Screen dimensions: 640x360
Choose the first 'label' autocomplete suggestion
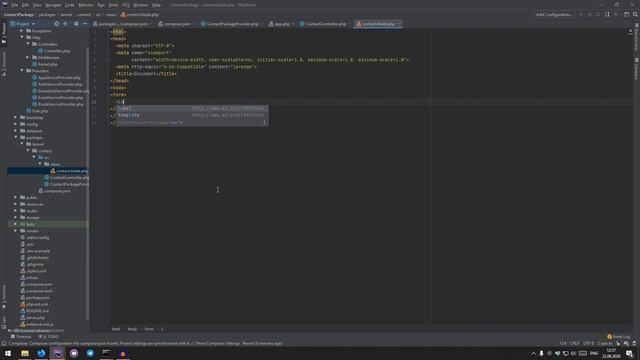coord(192,109)
